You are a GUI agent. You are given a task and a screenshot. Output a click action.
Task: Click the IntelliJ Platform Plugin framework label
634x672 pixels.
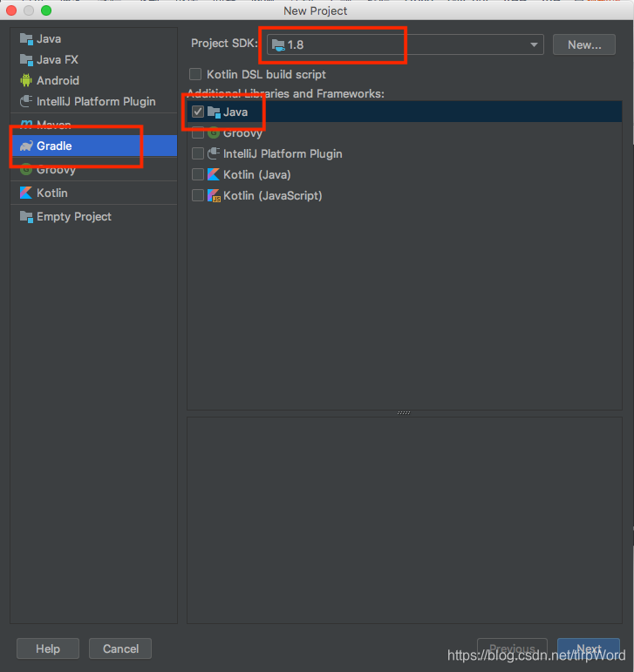click(283, 154)
